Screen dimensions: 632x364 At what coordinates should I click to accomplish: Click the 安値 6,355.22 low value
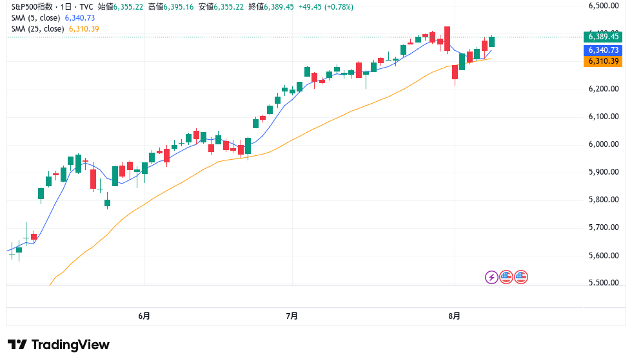coord(221,7)
